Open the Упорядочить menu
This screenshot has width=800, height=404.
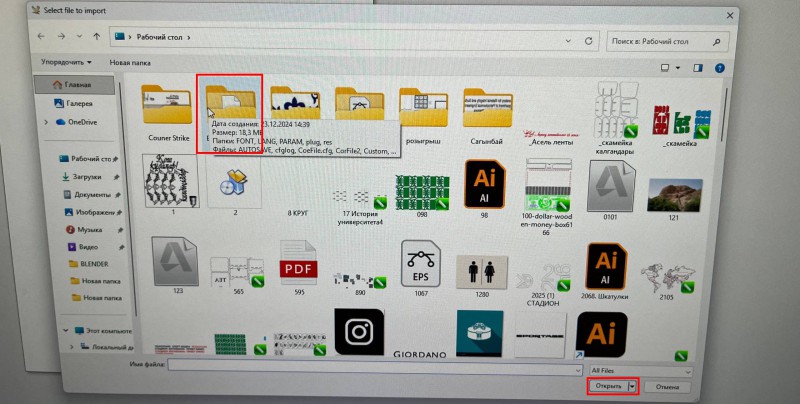[x=66, y=62]
